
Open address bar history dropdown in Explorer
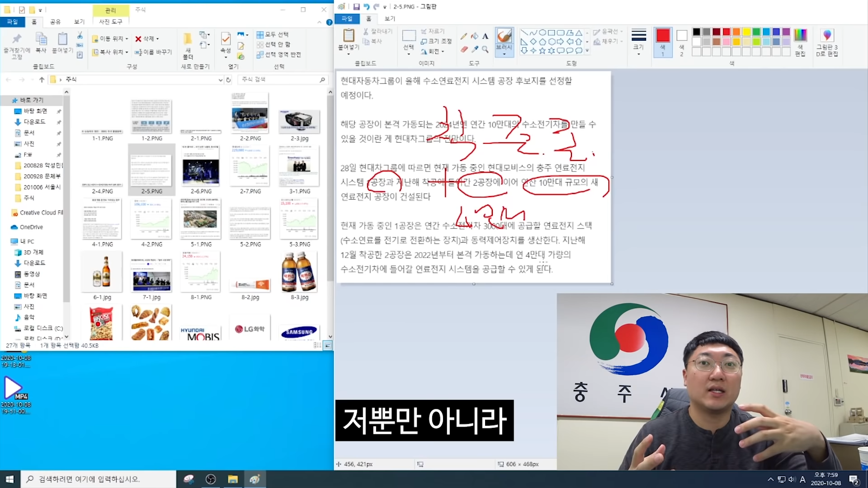(x=220, y=80)
